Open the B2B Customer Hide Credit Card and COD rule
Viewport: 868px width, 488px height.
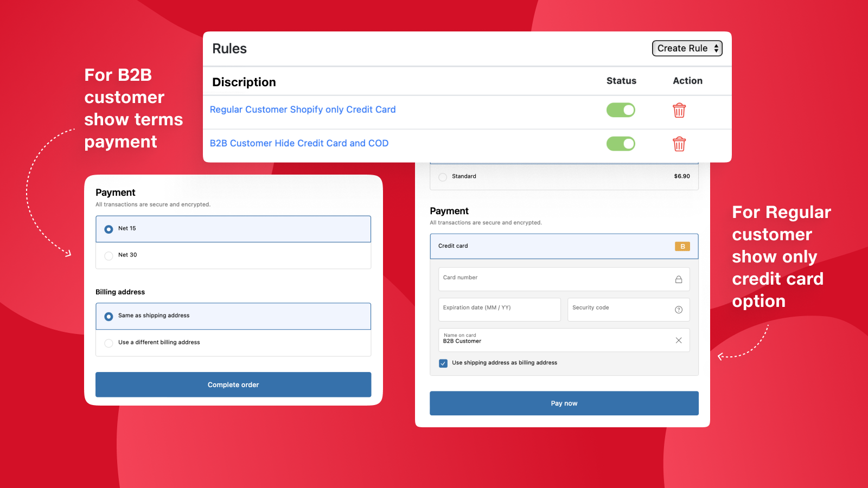(x=299, y=143)
